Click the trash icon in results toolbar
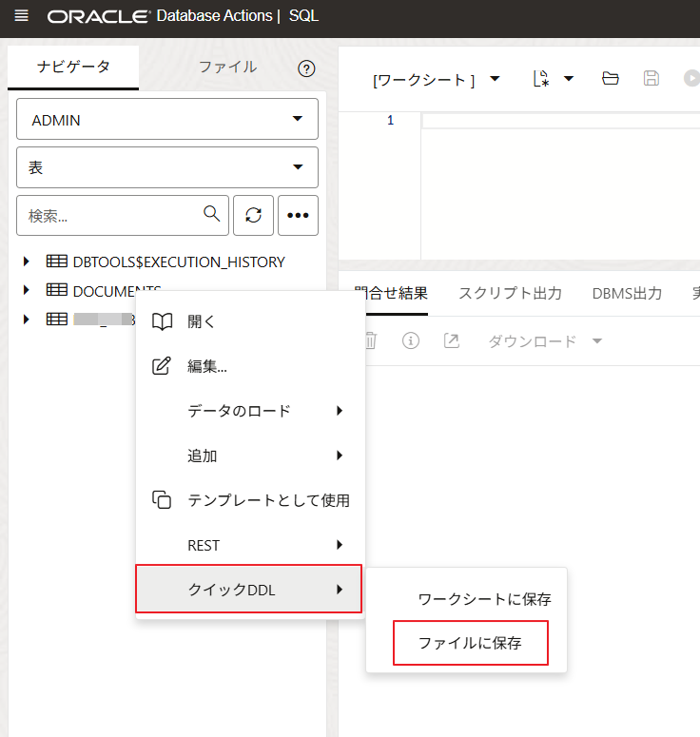 pos(371,340)
